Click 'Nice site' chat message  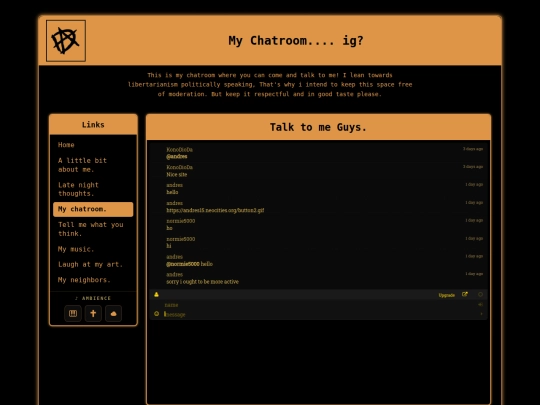177,175
